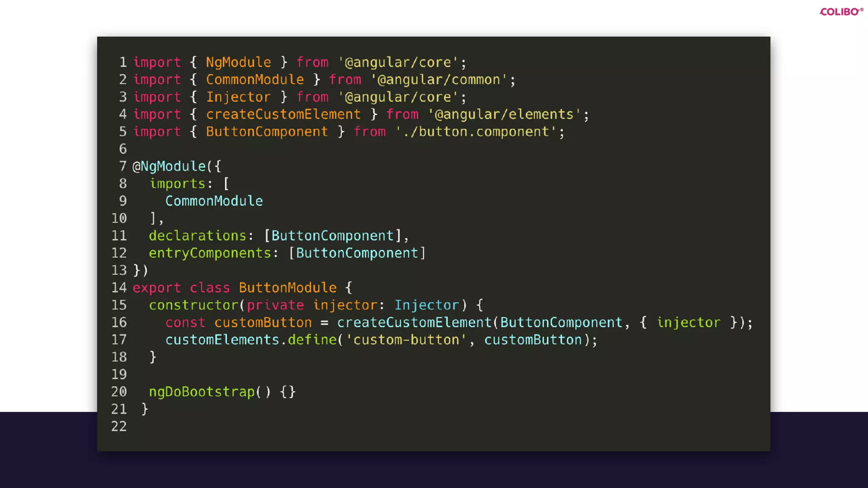Screen dimensions: 868x488
Task: Click the NgModule import name
Action: click(x=238, y=62)
